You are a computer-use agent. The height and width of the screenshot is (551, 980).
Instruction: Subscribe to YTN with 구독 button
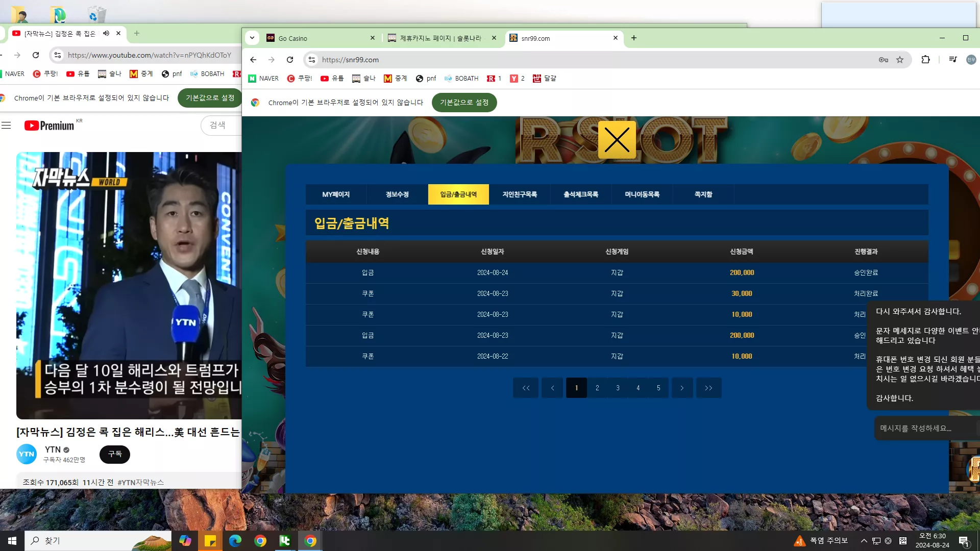pos(115,454)
